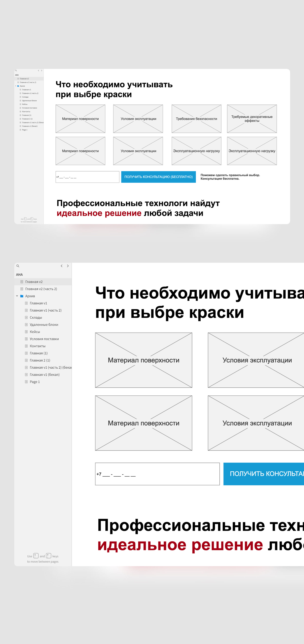Click the blue Архив folder icon in the large sidebar
Screen dimensions: 304x644
(22, 296)
